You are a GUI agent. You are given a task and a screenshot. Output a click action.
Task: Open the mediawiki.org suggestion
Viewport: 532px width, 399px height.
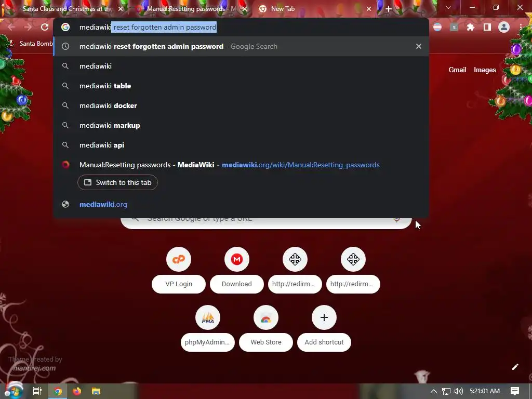click(241, 204)
